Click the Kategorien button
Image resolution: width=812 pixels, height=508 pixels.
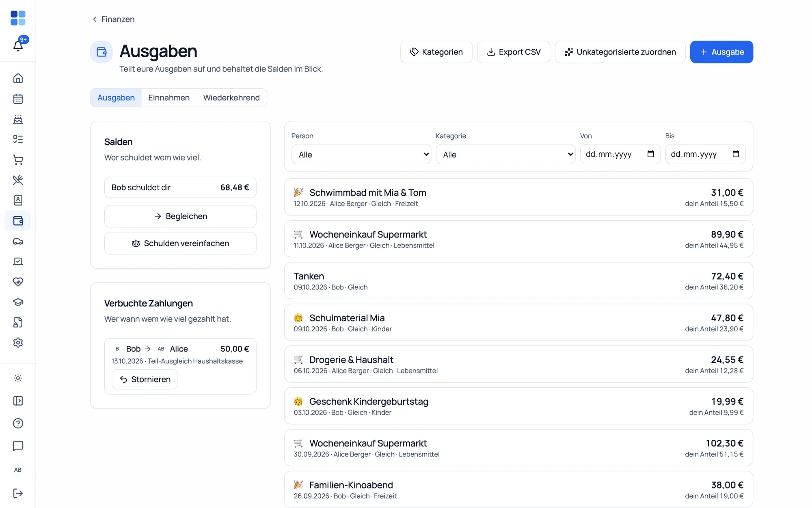[436, 52]
